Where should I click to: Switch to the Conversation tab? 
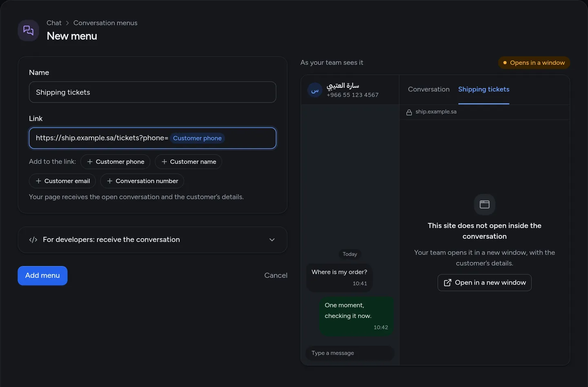click(x=429, y=89)
